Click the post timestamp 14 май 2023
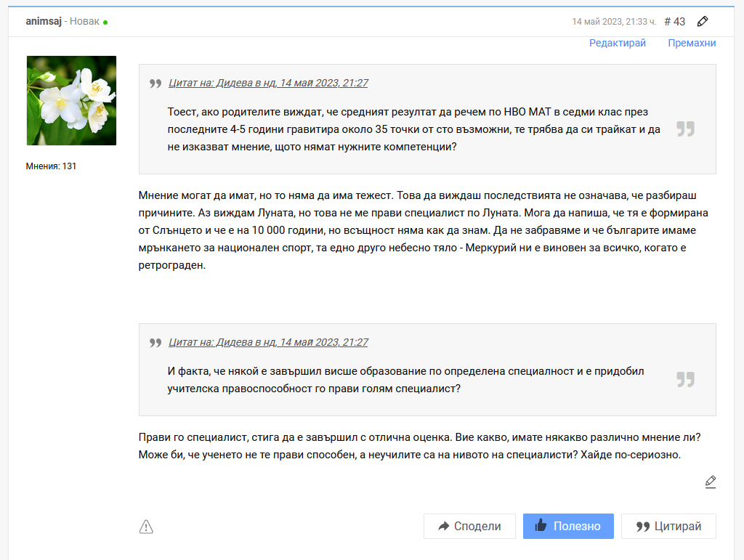The width and height of the screenshot is (744, 560). (614, 22)
